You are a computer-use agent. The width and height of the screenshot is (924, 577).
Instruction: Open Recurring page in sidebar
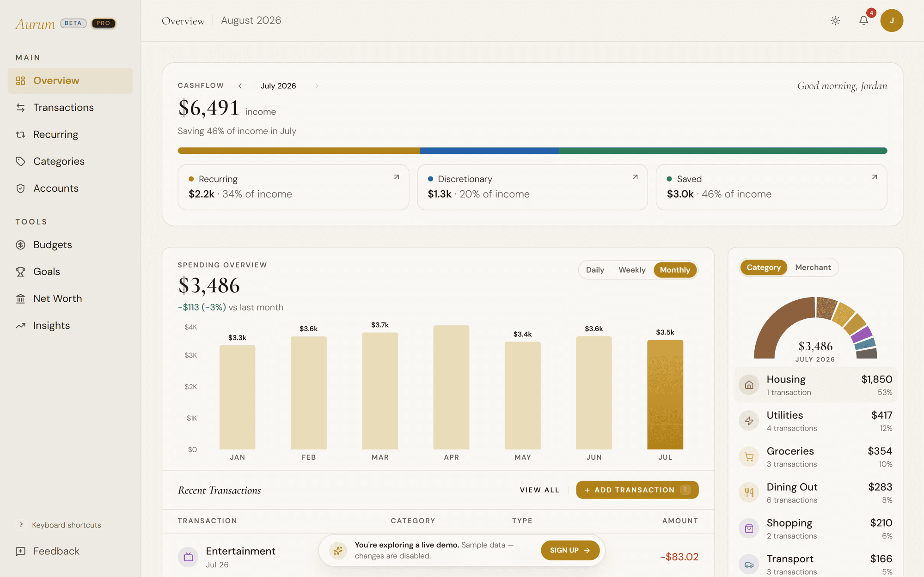(x=70, y=134)
